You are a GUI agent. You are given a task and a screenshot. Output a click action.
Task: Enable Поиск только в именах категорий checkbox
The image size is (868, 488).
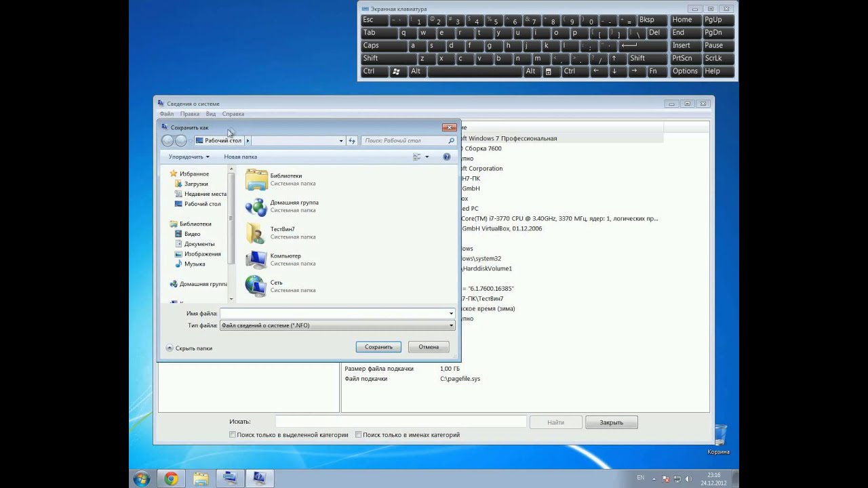tap(358, 434)
